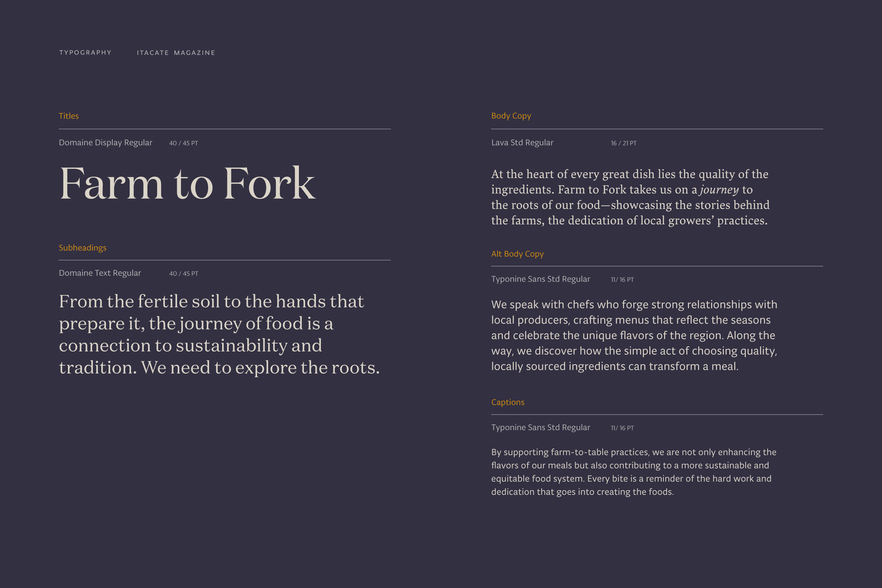The image size is (882, 588).
Task: Select the ITACATE MAGAZINE header text
Action: coord(176,53)
